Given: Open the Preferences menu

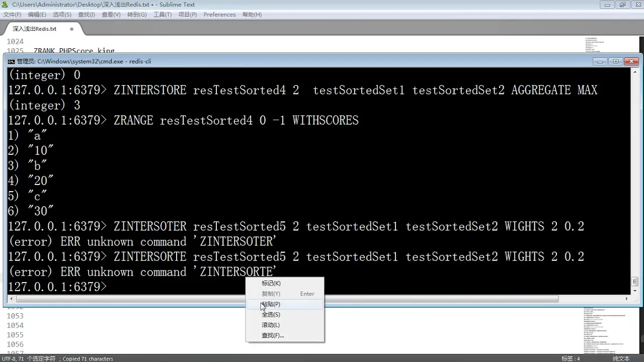Looking at the screenshot, I should tap(219, 15).
